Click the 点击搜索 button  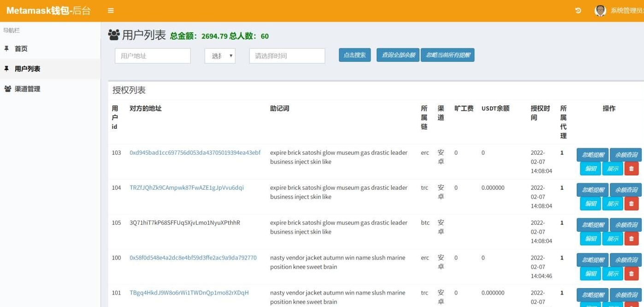[354, 55]
